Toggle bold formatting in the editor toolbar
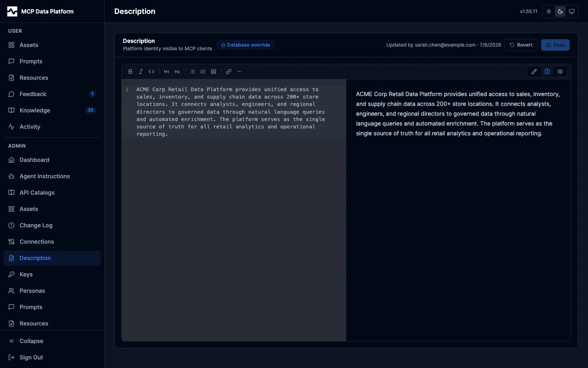This screenshot has width=588, height=368. [x=130, y=72]
